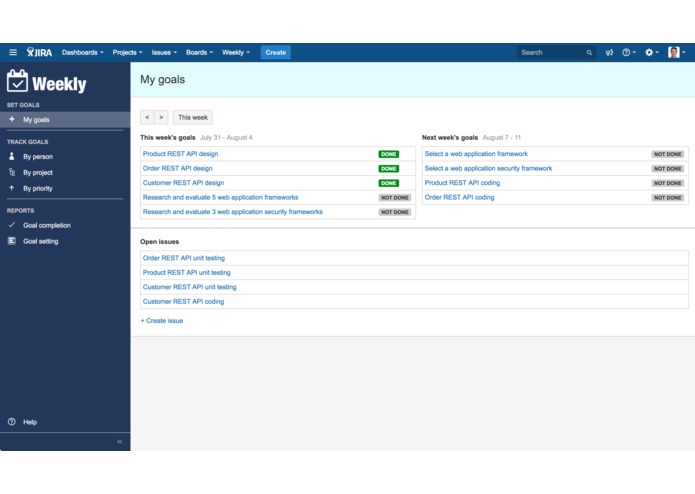The image size is (695, 494).
Task: Collapse the sidebar with double chevron
Action: point(120,442)
